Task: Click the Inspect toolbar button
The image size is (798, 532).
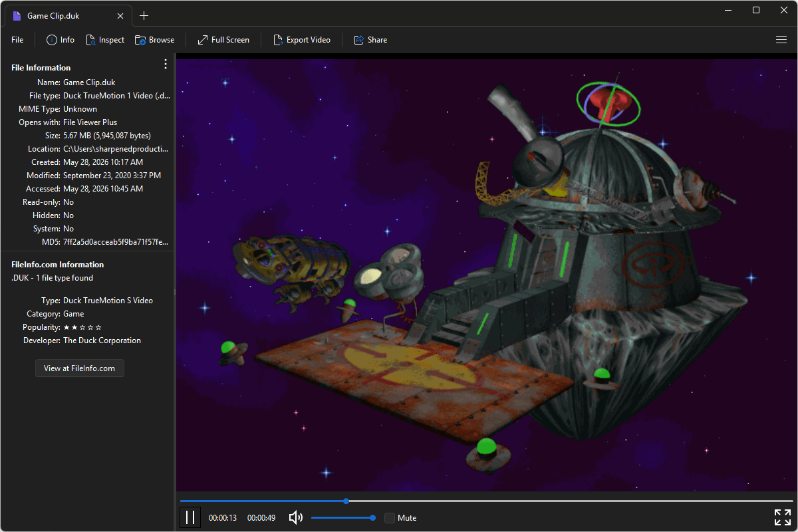Action: 105,40
